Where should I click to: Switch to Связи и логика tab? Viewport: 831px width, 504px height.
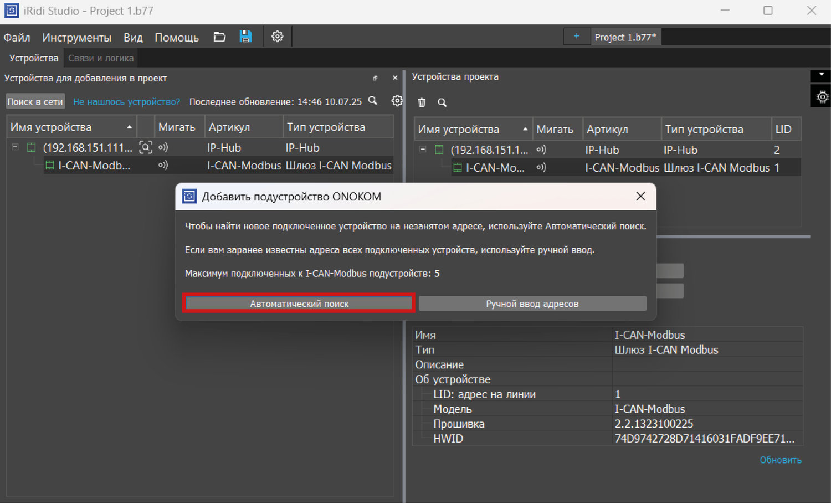coord(101,58)
